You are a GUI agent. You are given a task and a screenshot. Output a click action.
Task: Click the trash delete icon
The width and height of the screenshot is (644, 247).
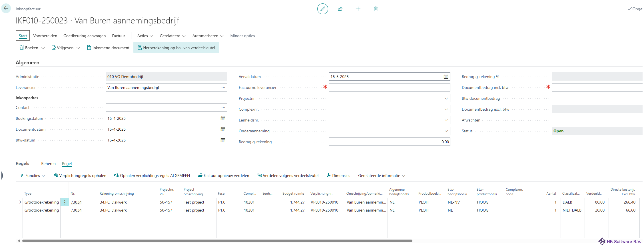pyautogui.click(x=376, y=9)
